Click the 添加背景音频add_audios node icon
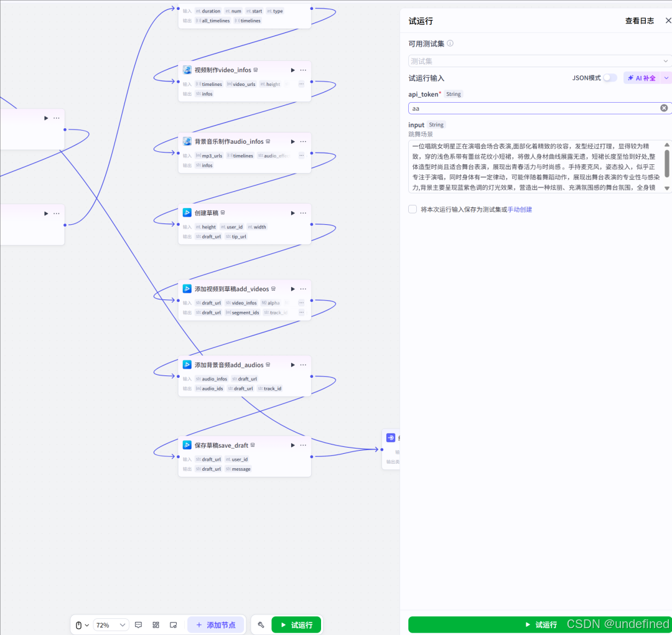This screenshot has height=635, width=672. 187,364
